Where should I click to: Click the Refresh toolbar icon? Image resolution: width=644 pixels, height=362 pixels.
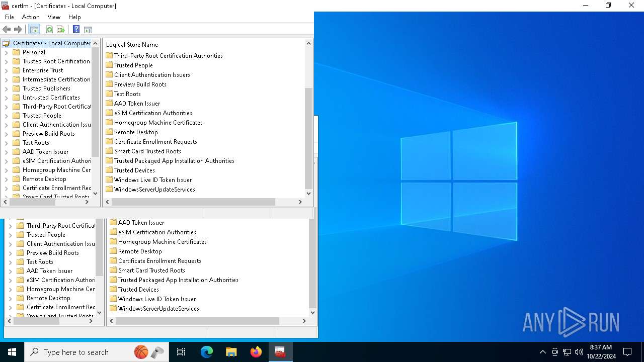(49, 30)
